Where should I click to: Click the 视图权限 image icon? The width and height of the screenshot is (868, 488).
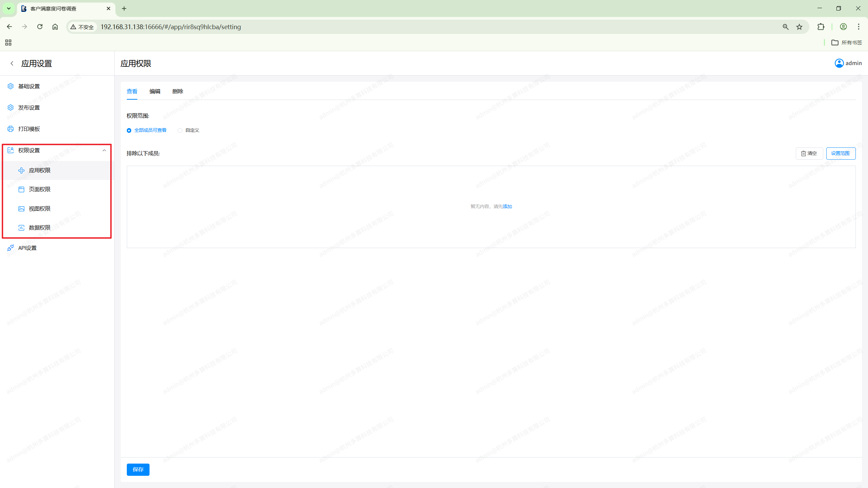(21, 209)
